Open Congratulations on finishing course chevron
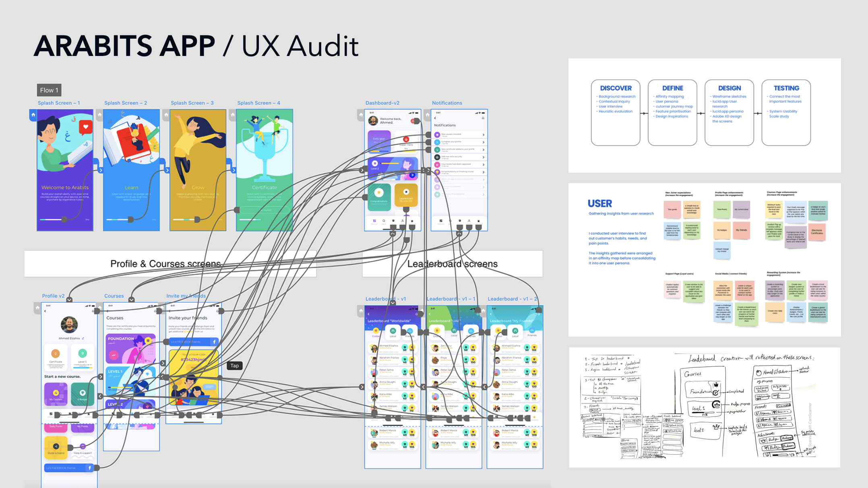 [484, 172]
